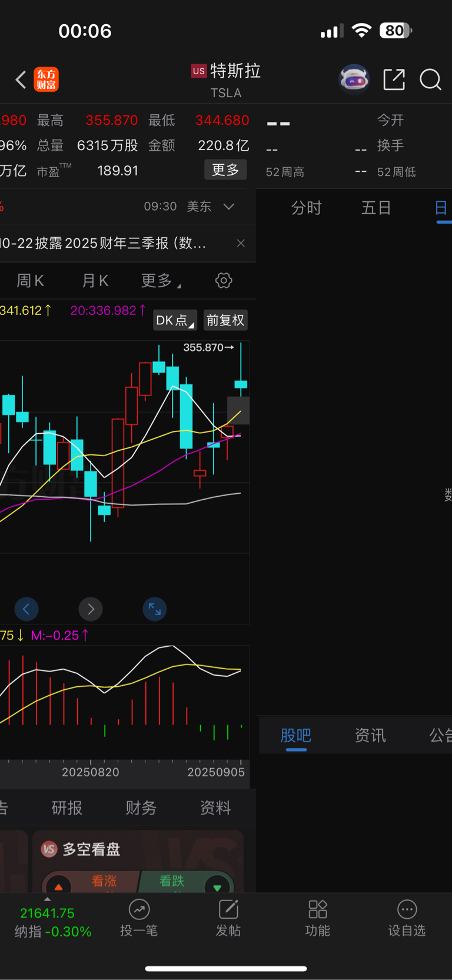The image size is (452, 980).
Task: Expand chart to fullscreen icon
Action: [155, 609]
